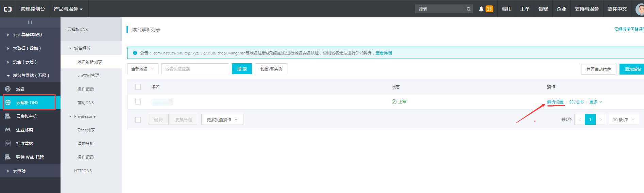Click the globe icon beside 域名
Viewport: 644px width, 193px height.
8,89
